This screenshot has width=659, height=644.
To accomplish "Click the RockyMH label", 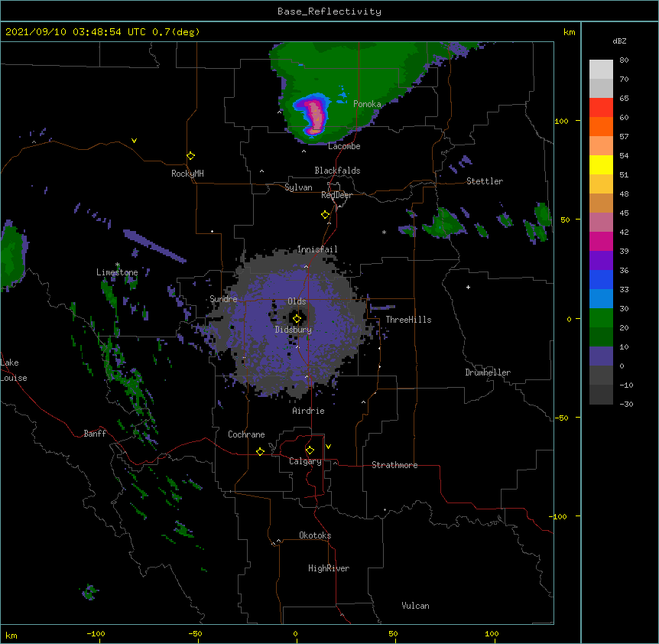I will 187,174.
